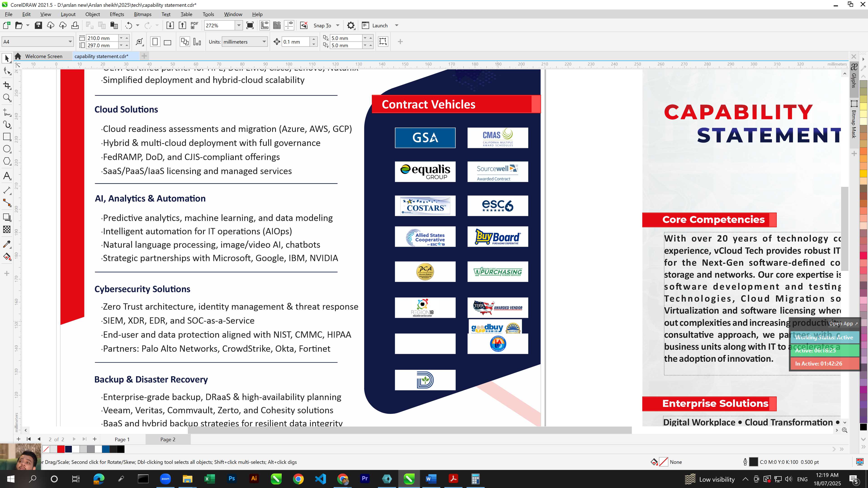Toggle Treat all objects as filled
Image resolution: width=868 pixels, height=488 pixels.
383,41
